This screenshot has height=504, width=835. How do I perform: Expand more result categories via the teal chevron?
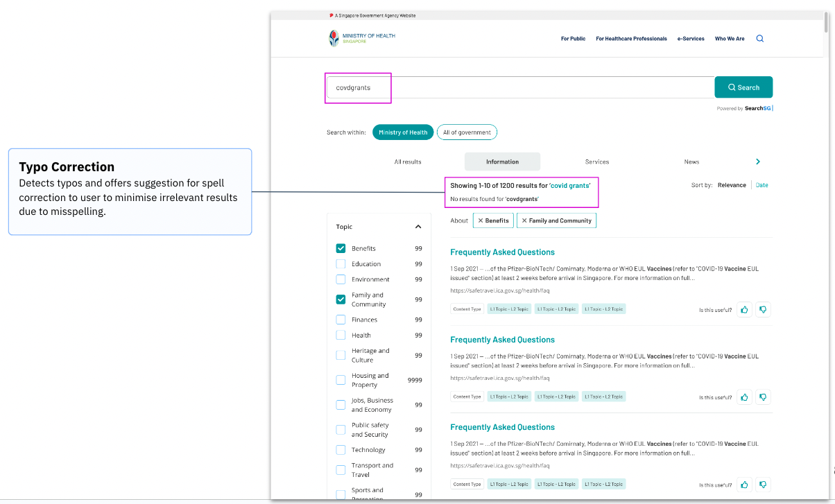click(757, 161)
